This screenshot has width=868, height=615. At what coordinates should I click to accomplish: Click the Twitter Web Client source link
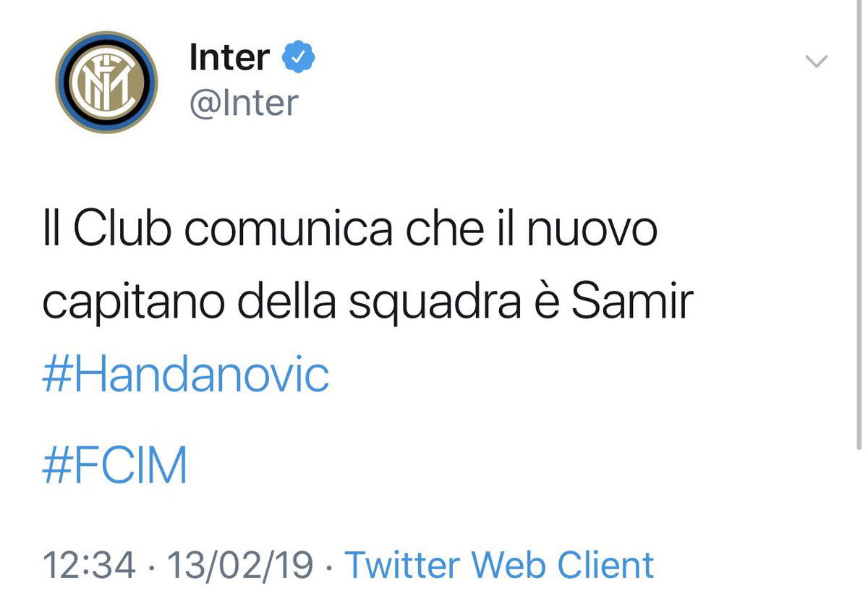pos(499,565)
